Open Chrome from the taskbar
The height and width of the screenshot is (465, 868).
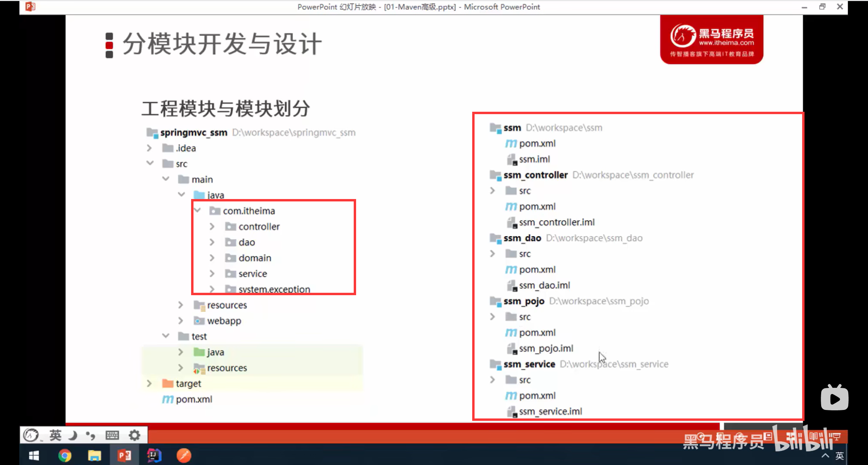tap(64, 455)
